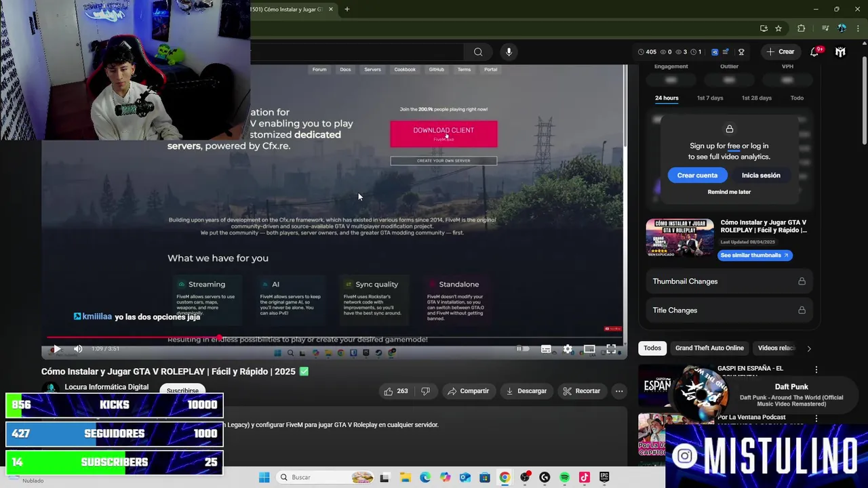Open File Explorer from taskbar
Image resolution: width=868 pixels, height=488 pixels.
[405, 477]
